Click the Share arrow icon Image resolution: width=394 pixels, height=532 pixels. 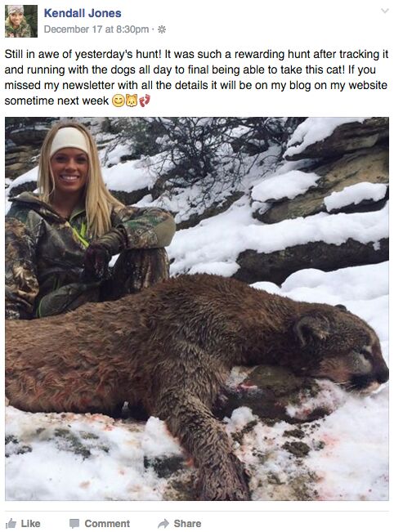163,523
